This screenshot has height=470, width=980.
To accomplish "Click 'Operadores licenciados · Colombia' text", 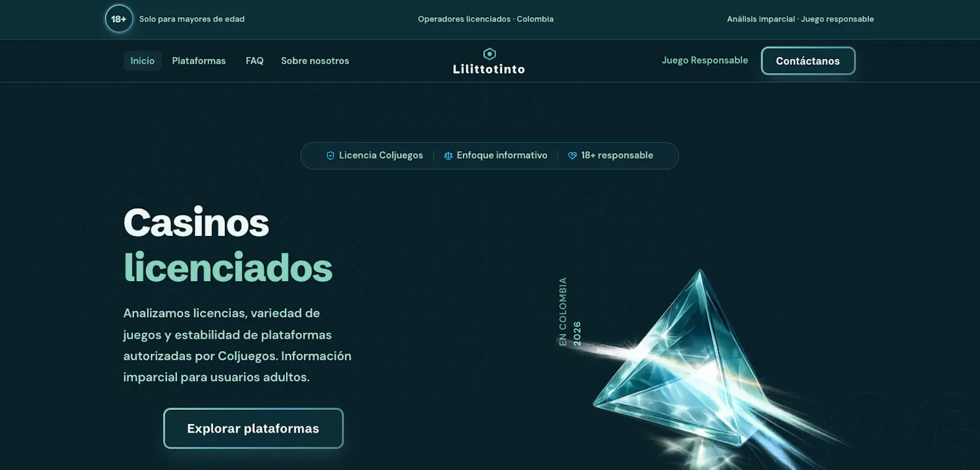I will pyautogui.click(x=486, y=19).
